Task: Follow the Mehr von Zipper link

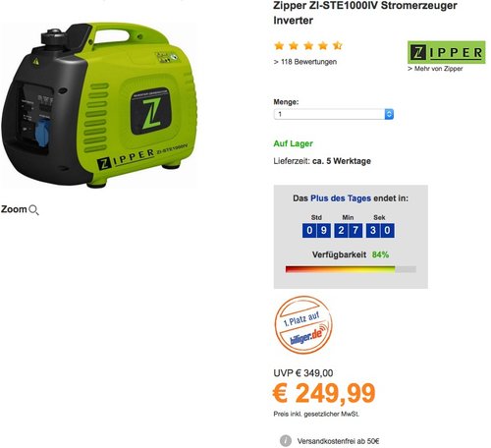Action: tap(435, 69)
